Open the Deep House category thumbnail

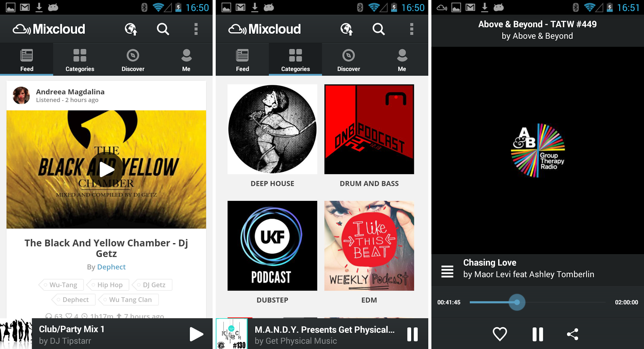272,129
